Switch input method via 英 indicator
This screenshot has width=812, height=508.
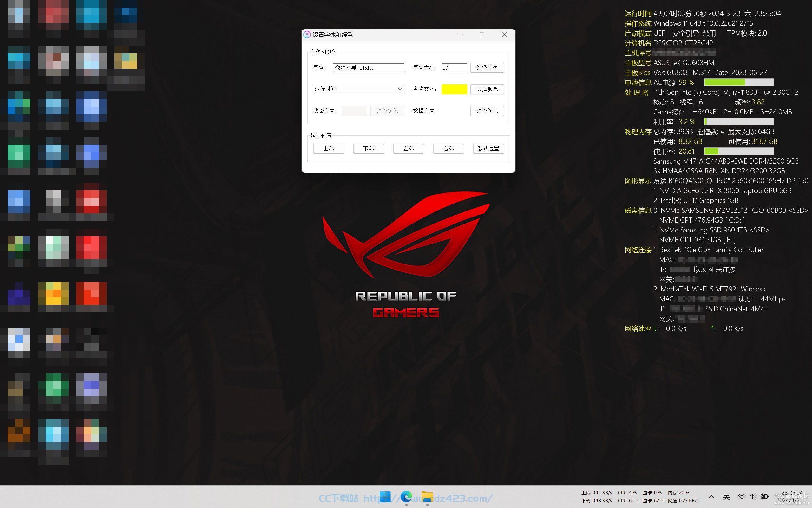coord(726,497)
